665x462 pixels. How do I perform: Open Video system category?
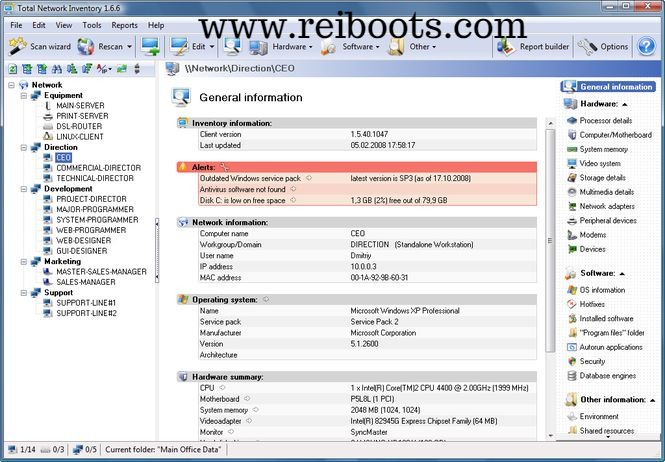[600, 164]
